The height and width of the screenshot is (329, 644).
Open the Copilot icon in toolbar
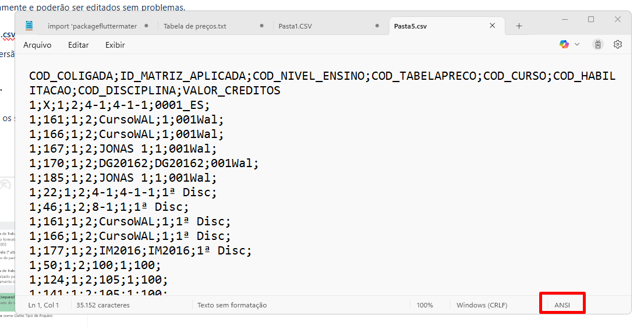564,44
